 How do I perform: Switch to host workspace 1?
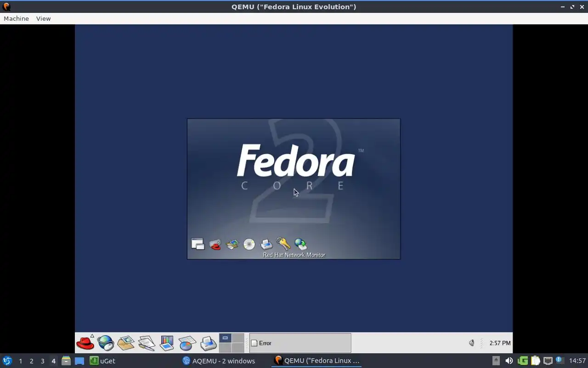click(x=20, y=361)
